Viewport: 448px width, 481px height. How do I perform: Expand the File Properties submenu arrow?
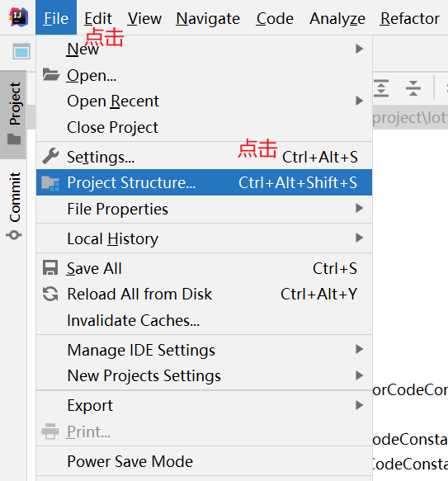[x=359, y=208]
